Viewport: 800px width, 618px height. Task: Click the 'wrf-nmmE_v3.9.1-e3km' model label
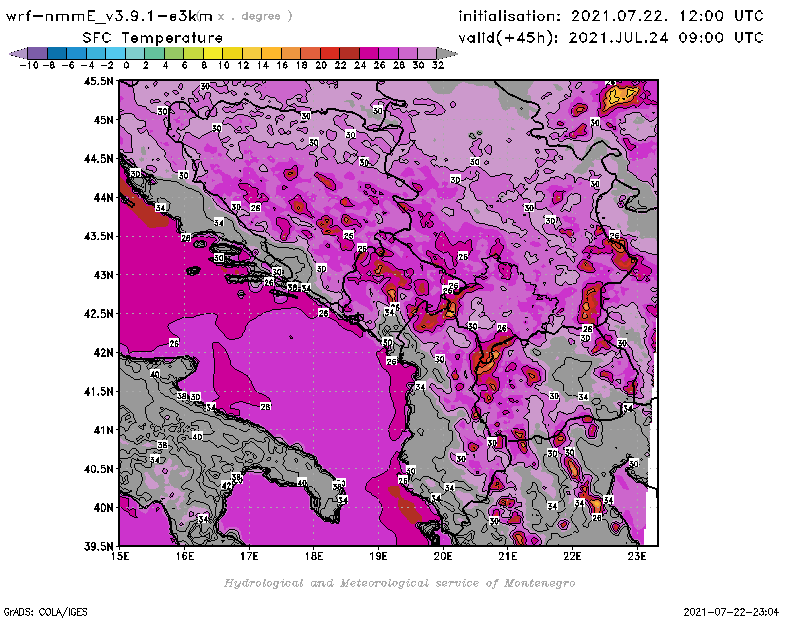[x=109, y=16]
